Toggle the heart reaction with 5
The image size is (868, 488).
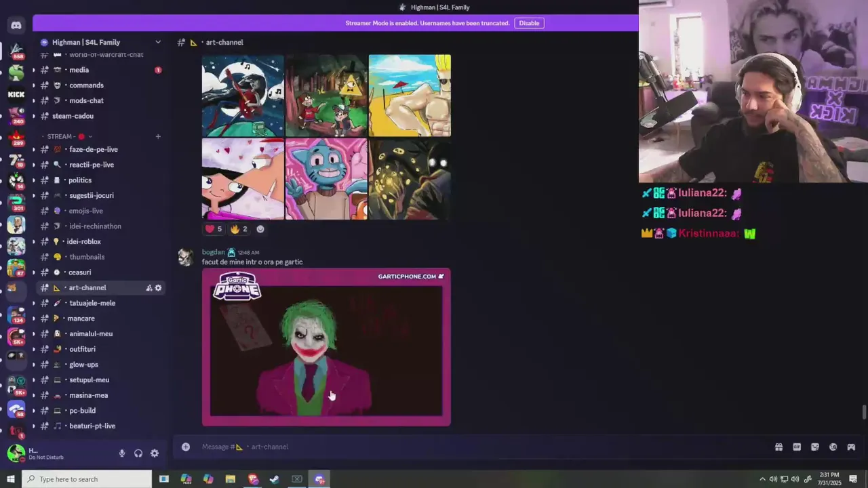pos(214,229)
